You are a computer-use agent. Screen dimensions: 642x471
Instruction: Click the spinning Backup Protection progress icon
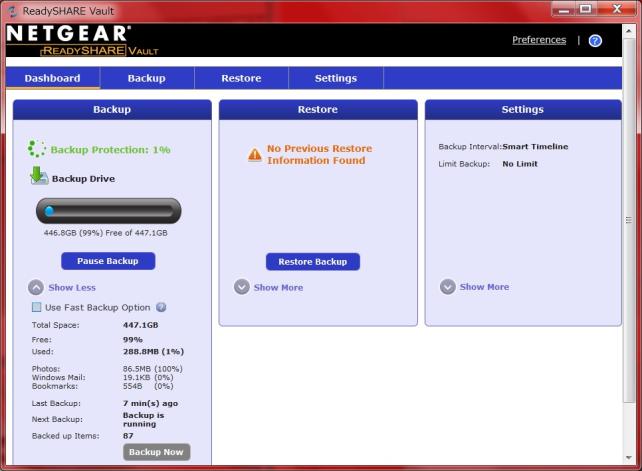pyautogui.click(x=36, y=149)
